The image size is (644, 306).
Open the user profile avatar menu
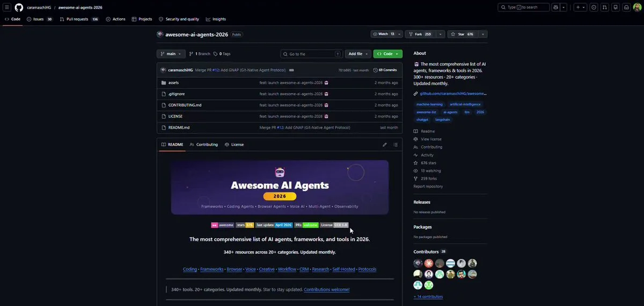pos(637,8)
